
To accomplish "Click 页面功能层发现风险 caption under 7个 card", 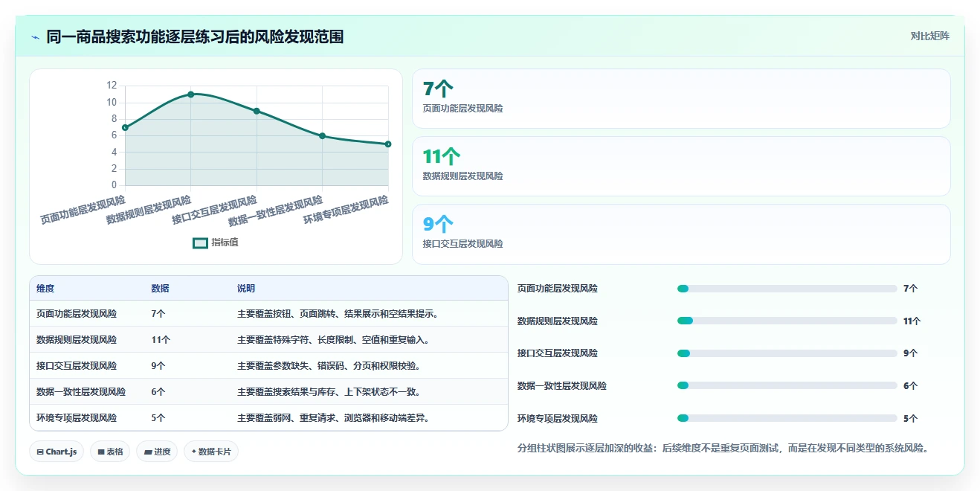I will (463, 109).
